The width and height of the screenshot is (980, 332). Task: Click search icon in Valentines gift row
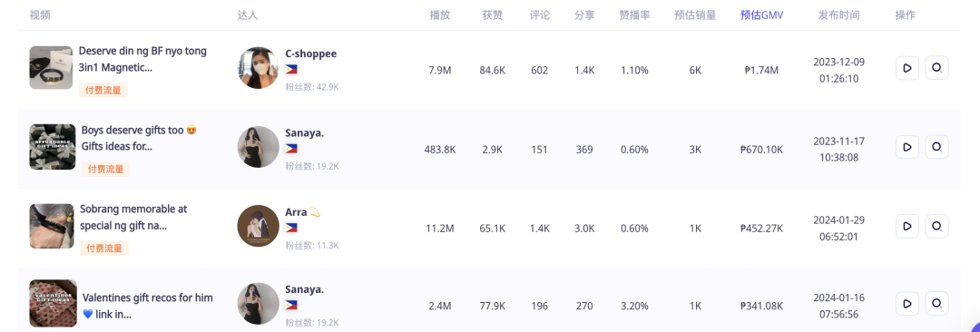pyautogui.click(x=936, y=303)
